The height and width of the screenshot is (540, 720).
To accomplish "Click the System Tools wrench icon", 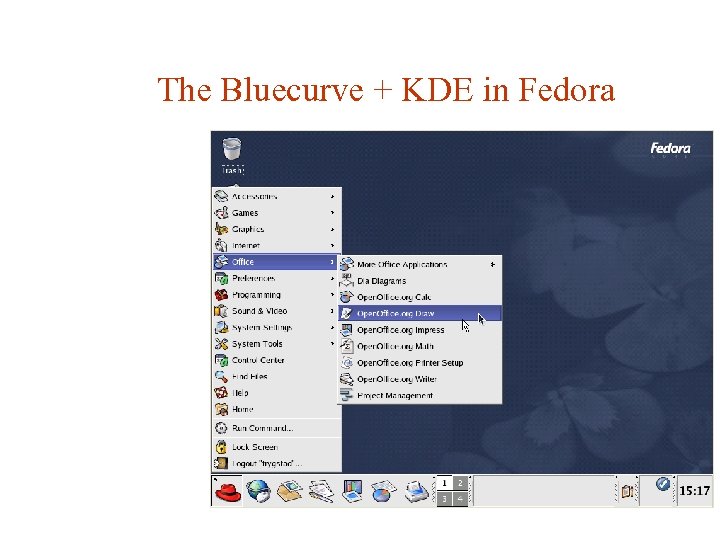I will tap(221, 343).
